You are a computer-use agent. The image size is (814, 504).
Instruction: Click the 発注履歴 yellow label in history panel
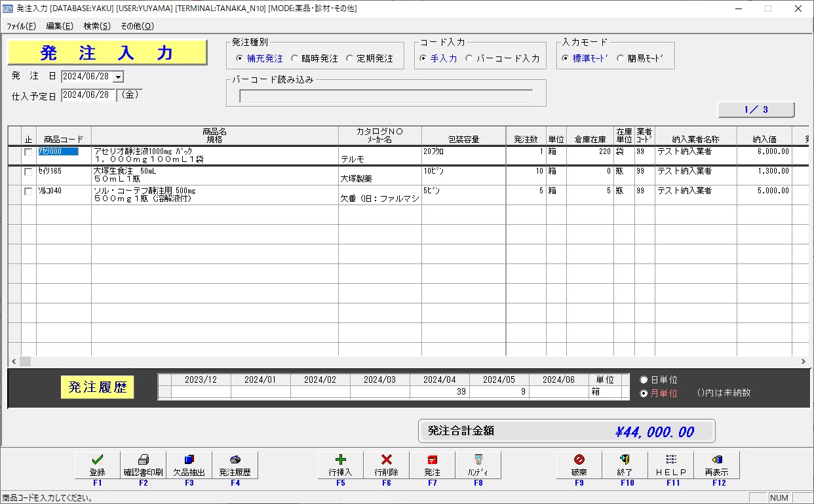pos(98,387)
